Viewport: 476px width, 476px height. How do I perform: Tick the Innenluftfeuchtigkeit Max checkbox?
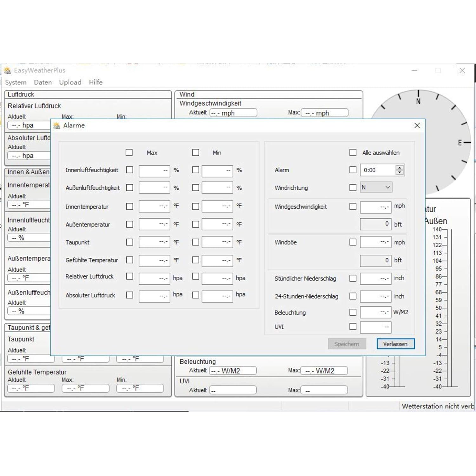tap(129, 170)
